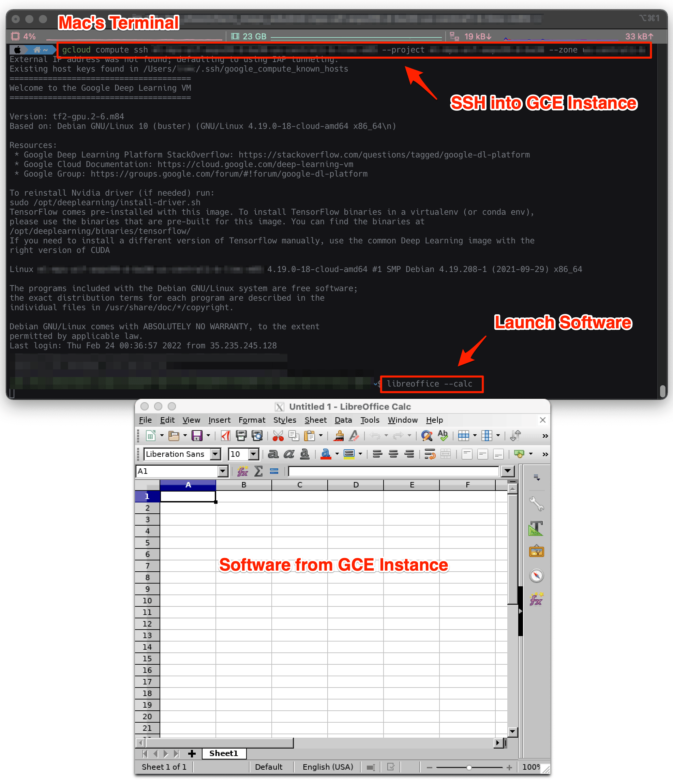Select the Sheet1 tab
The width and height of the screenshot is (673, 784).
point(223,753)
